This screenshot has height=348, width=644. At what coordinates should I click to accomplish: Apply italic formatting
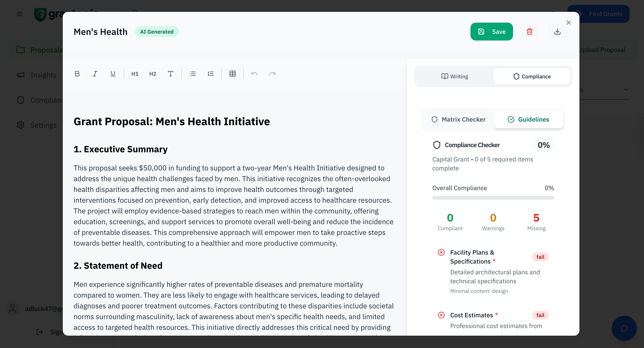coord(95,74)
